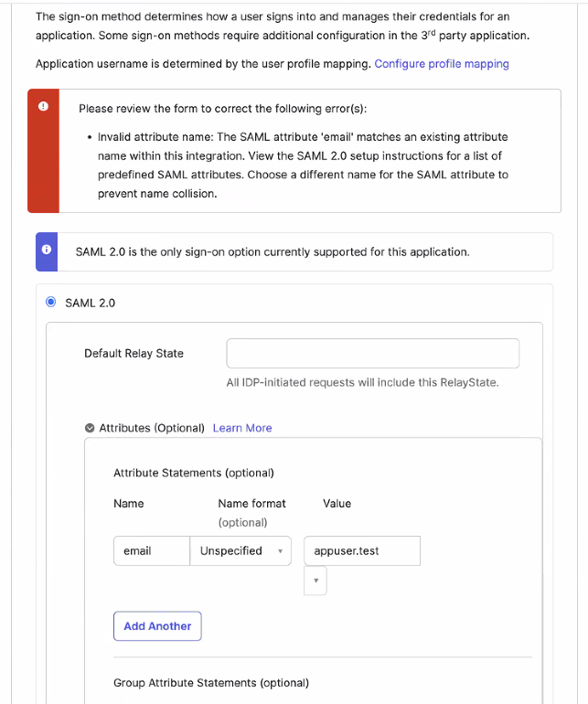
Task: Open the Configure profile mapping link
Action: pyautogui.click(x=442, y=64)
